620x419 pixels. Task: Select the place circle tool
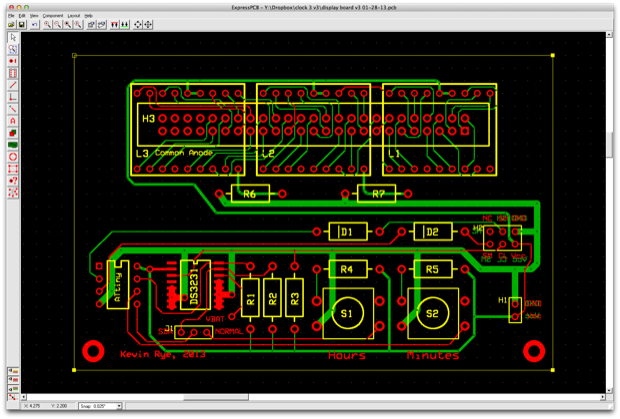pyautogui.click(x=13, y=157)
